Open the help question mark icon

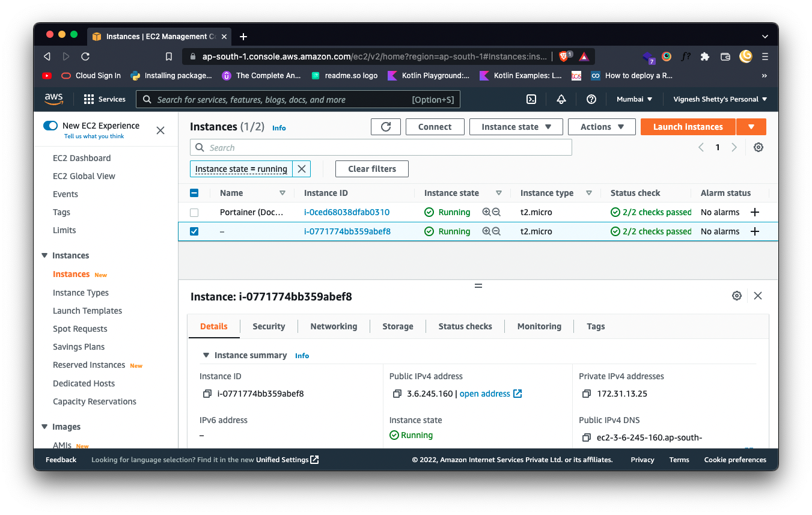coord(591,99)
